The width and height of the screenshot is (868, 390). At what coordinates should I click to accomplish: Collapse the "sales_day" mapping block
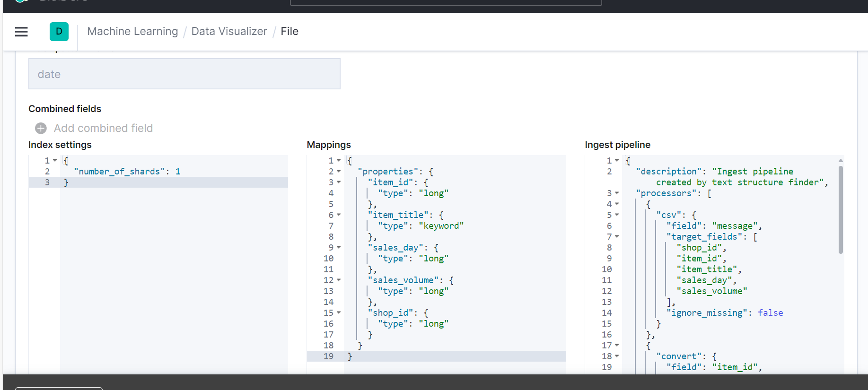(339, 248)
